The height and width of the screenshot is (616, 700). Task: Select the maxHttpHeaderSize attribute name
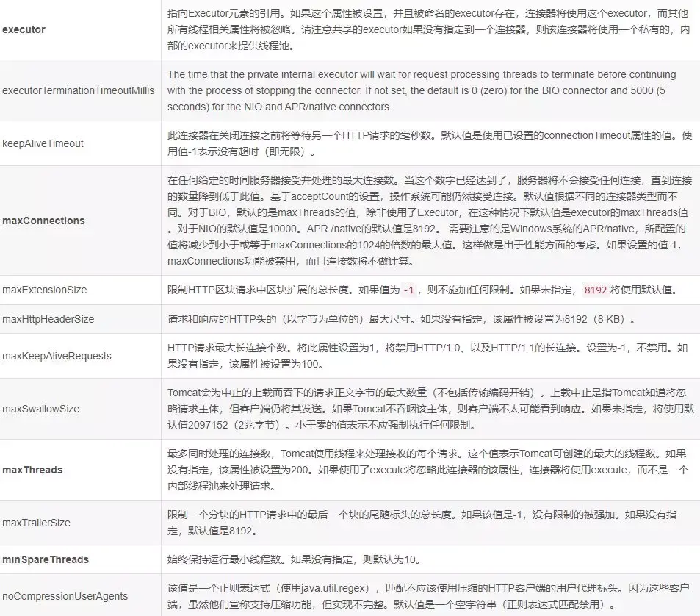point(48,319)
